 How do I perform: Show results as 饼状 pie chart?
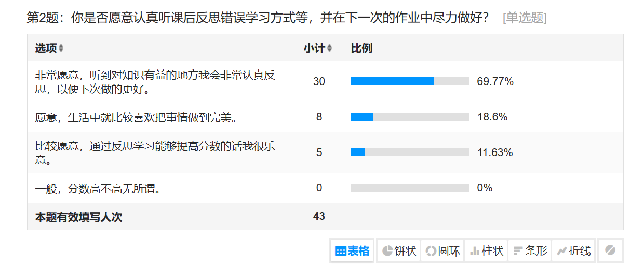point(399,251)
